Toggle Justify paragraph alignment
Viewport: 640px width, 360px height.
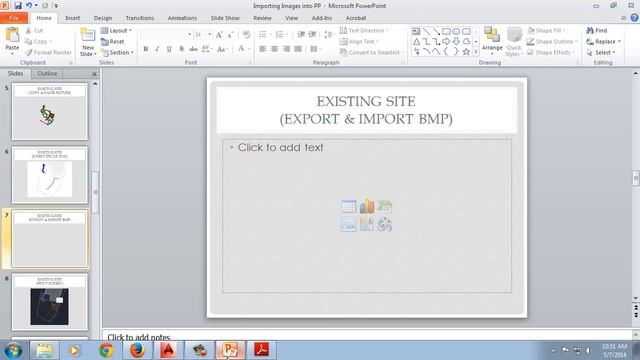click(x=298, y=49)
